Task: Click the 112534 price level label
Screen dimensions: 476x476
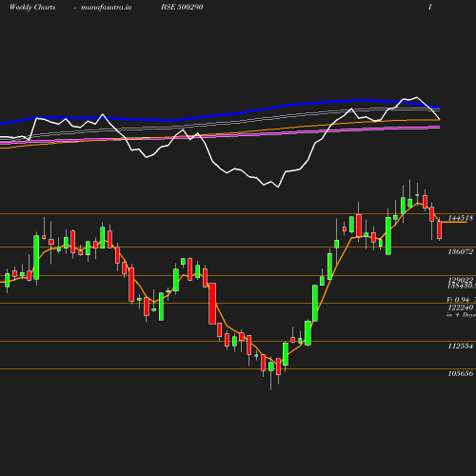Action: pos(461,346)
